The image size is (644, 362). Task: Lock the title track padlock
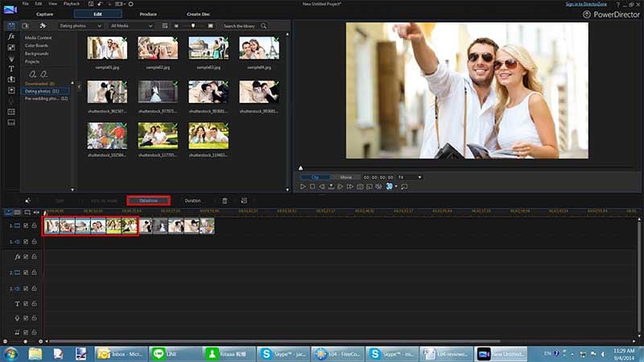[x=34, y=304]
